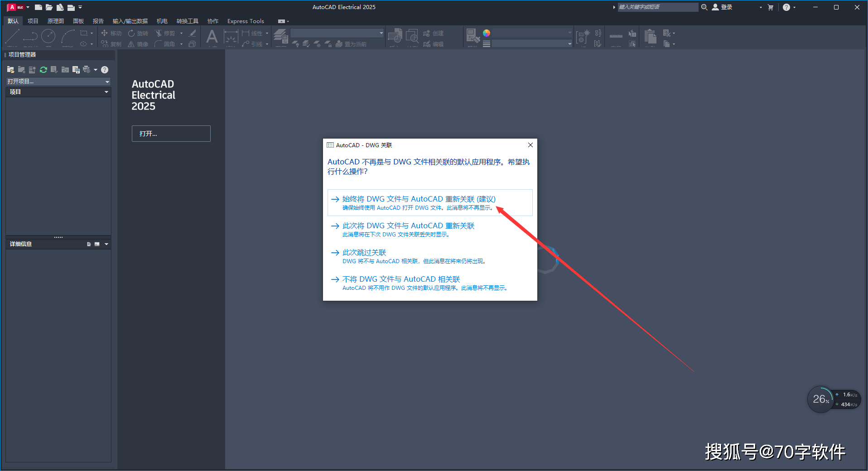The image size is (868, 471).
Task: Expand the 登录 account dropdown arrow
Action: tap(761, 7)
